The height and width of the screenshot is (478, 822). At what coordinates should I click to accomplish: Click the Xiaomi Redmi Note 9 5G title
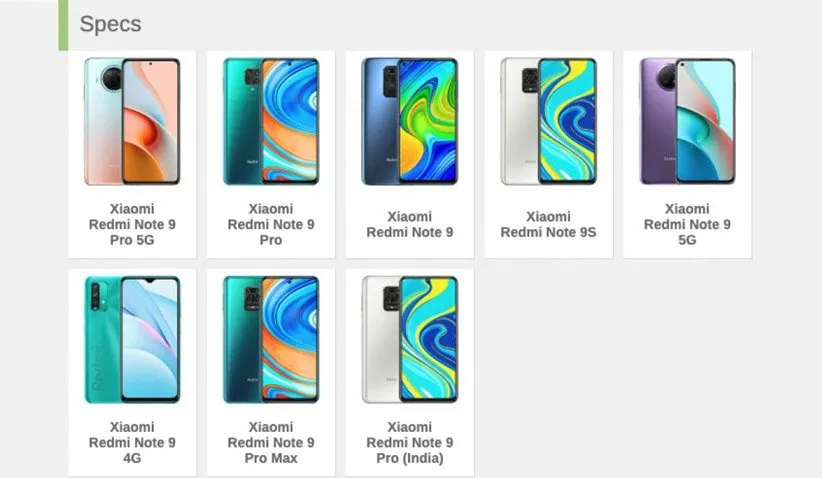(x=687, y=224)
